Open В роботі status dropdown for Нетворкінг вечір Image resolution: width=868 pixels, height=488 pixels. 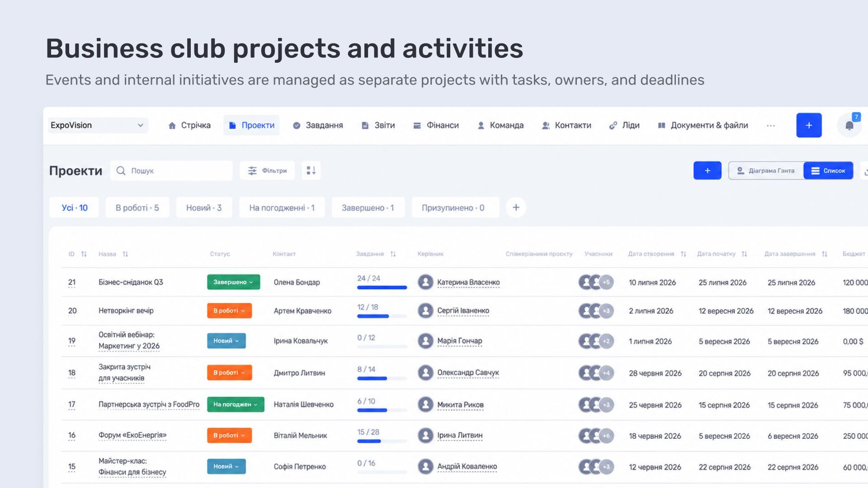point(229,310)
